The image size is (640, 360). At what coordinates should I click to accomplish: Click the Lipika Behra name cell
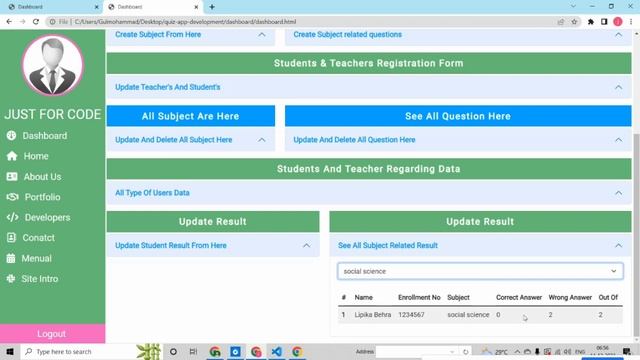(x=373, y=315)
